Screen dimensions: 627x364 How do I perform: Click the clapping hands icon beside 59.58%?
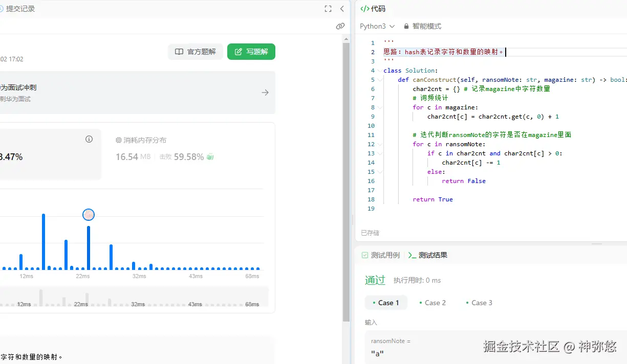click(210, 157)
